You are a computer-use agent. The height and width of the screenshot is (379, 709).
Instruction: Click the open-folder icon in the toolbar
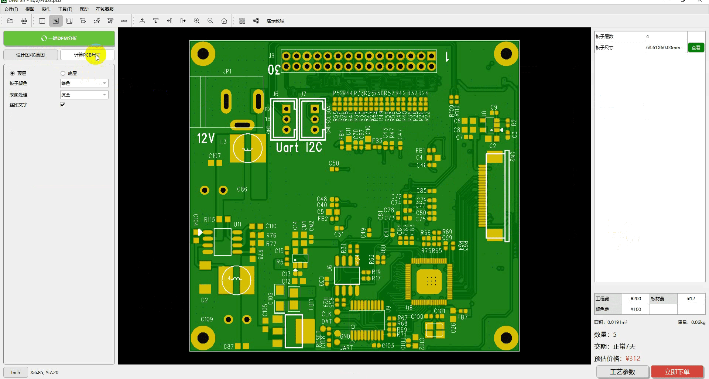tap(10, 21)
